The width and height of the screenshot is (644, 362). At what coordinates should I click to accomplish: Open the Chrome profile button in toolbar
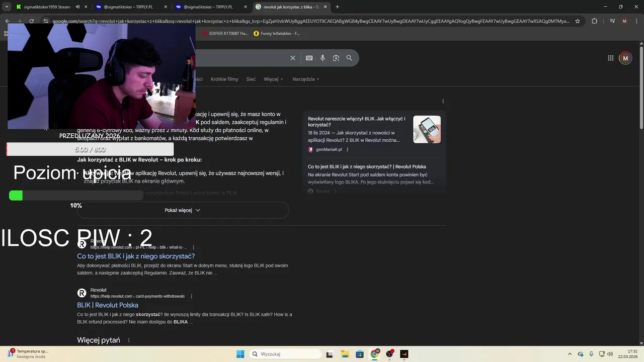[x=624, y=21]
